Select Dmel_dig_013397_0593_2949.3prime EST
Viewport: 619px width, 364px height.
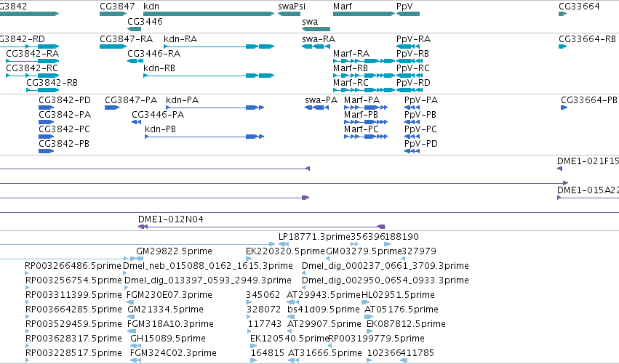click(x=208, y=280)
